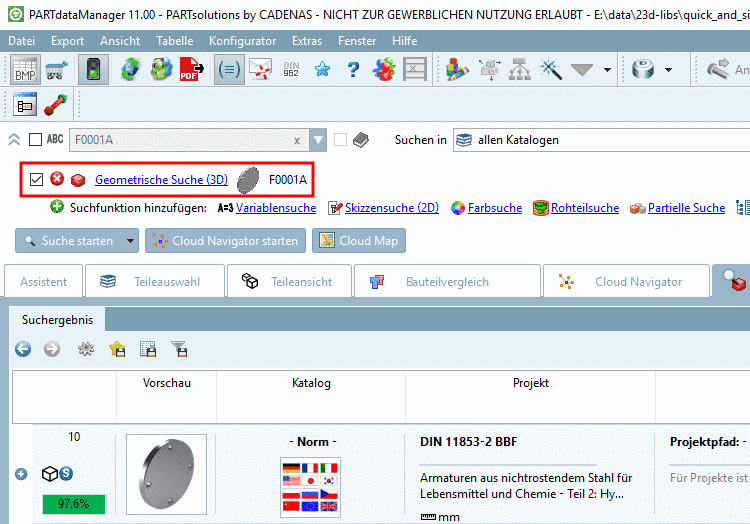Open dropdown arrow after gray triangle icon

tap(607, 70)
